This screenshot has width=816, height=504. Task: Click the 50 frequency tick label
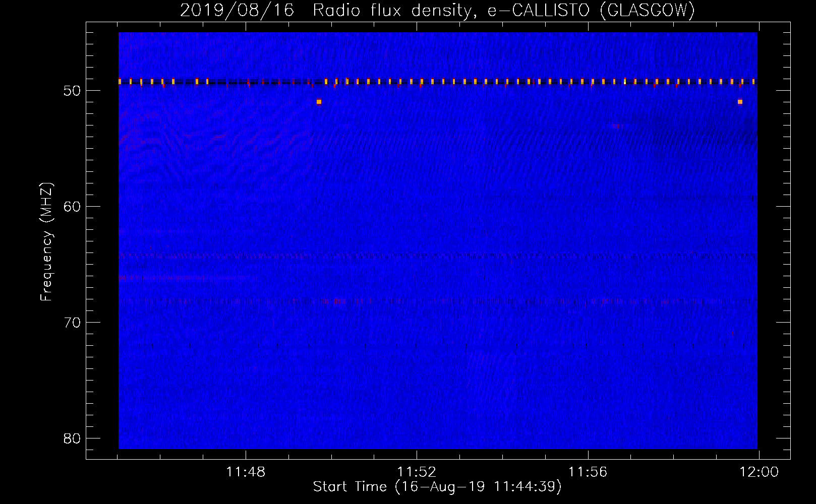72,91
